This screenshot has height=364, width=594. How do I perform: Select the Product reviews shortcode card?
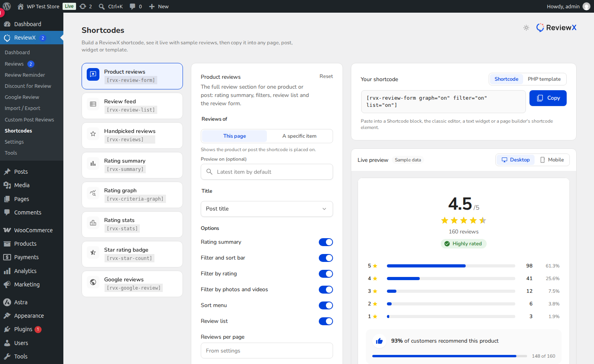[132, 76]
